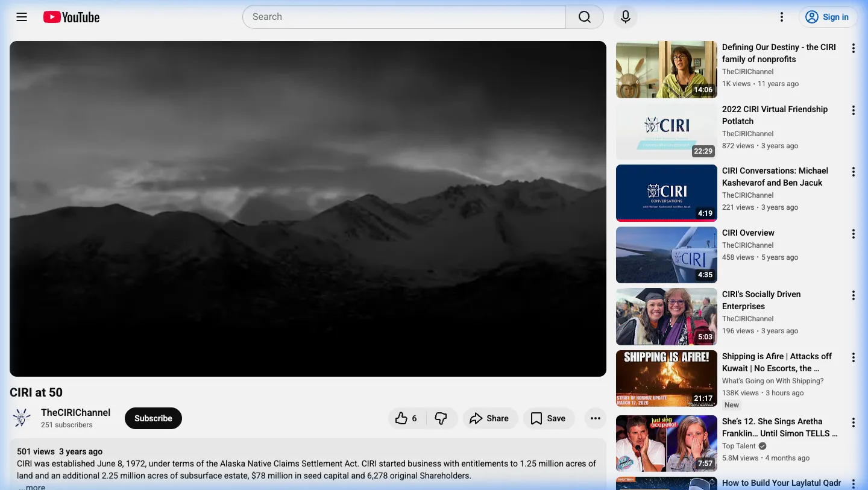This screenshot has height=490, width=868.
Task: Open Shipping is Afire video thumbnail
Action: [667, 378]
